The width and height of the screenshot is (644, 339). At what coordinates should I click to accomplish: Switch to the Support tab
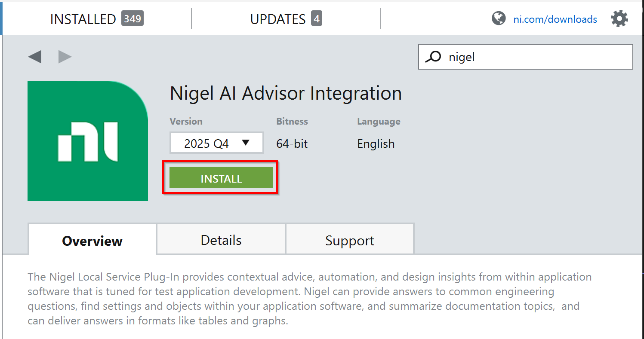(349, 240)
